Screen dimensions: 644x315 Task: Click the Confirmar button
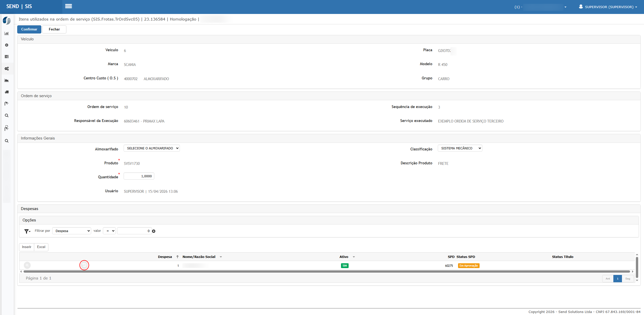click(29, 29)
